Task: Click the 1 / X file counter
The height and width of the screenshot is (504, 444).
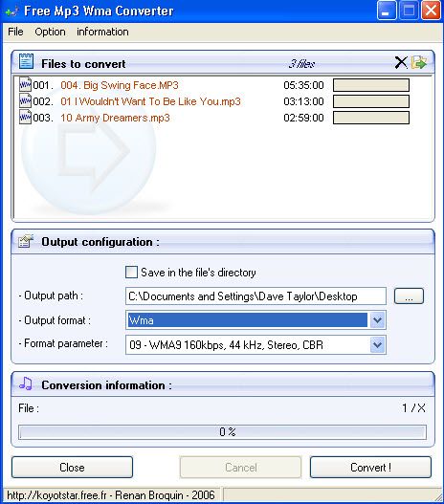Action: (413, 408)
